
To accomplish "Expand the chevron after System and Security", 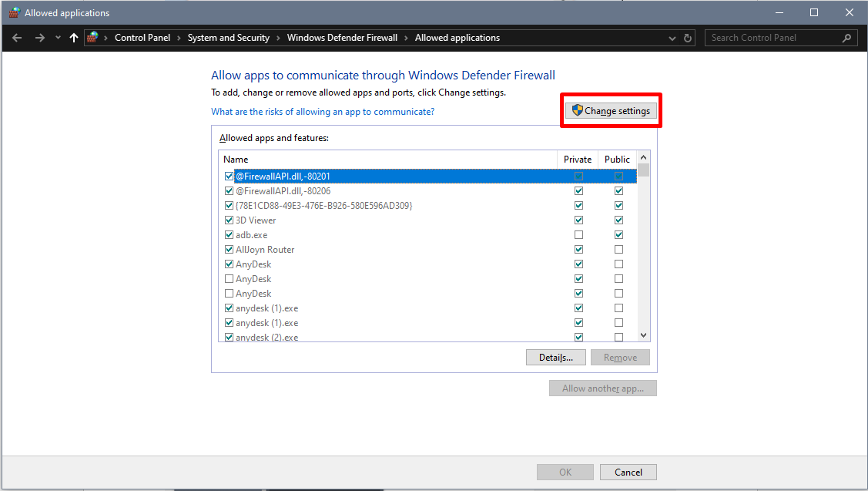I will coord(278,38).
